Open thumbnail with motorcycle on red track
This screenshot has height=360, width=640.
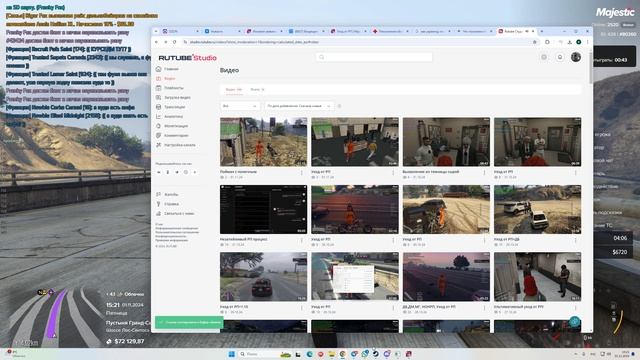point(355,209)
